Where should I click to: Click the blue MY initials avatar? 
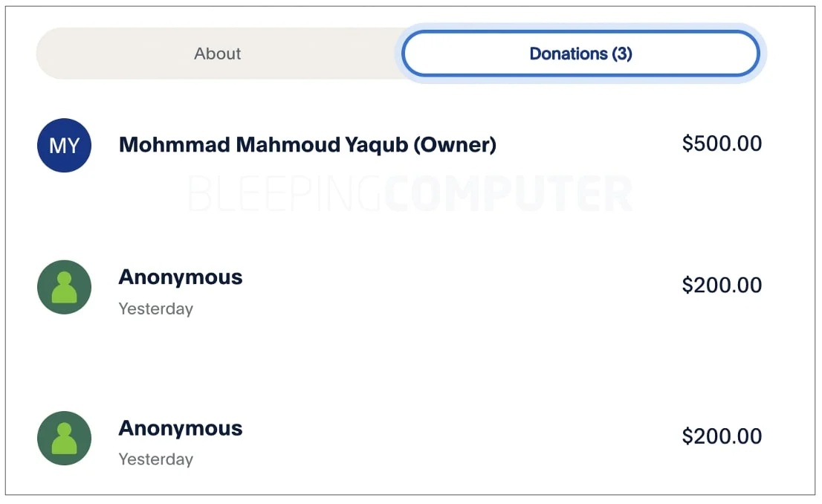[64, 146]
